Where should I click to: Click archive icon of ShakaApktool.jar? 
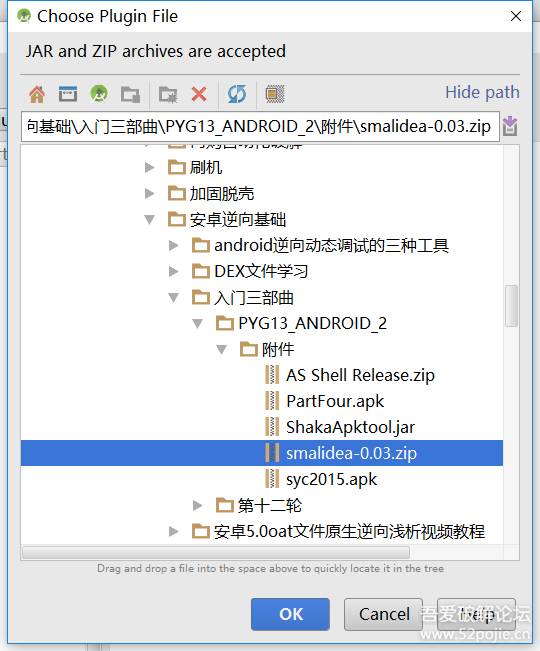(272, 427)
